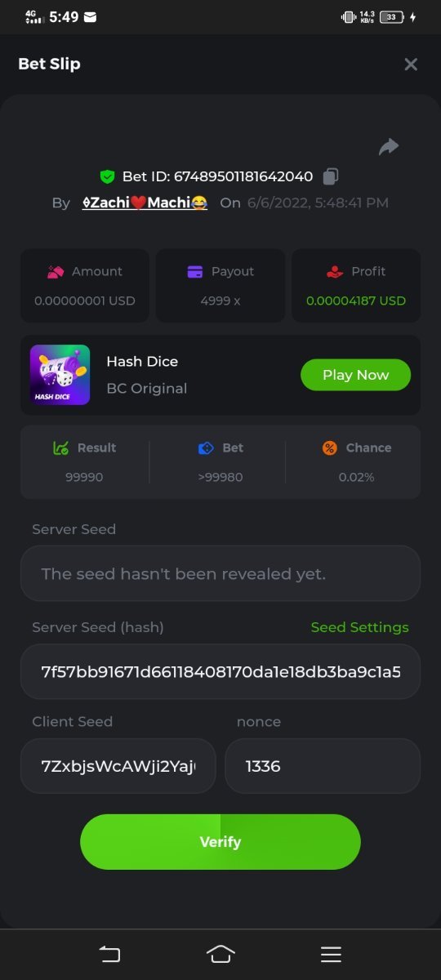This screenshot has height=980, width=441.
Task: Tap the orange Chance percent icon
Action: coord(330,448)
